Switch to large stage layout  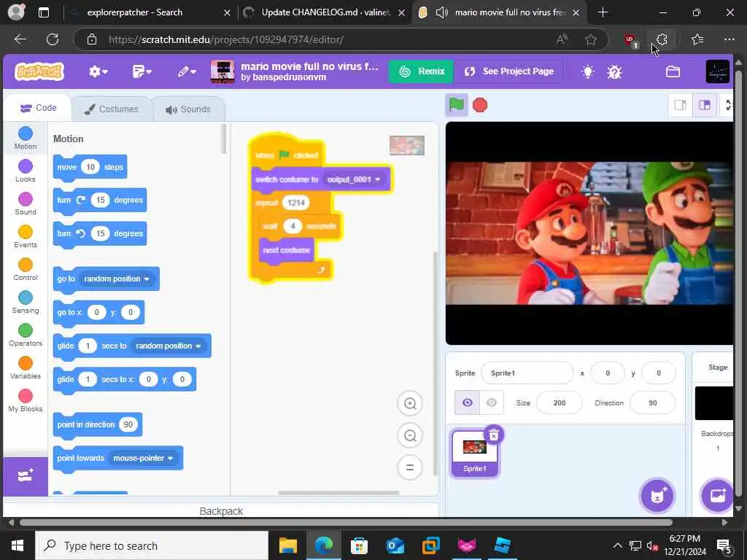705,105
